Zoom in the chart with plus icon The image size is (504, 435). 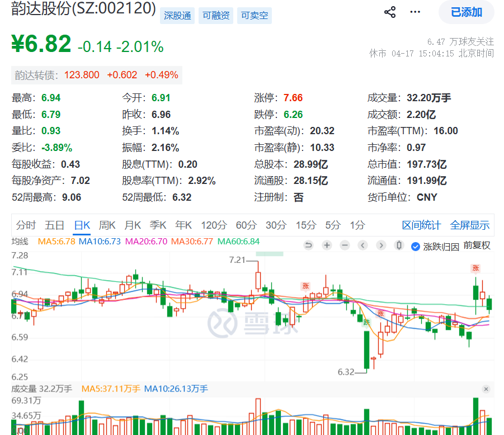pyautogui.click(x=327, y=246)
